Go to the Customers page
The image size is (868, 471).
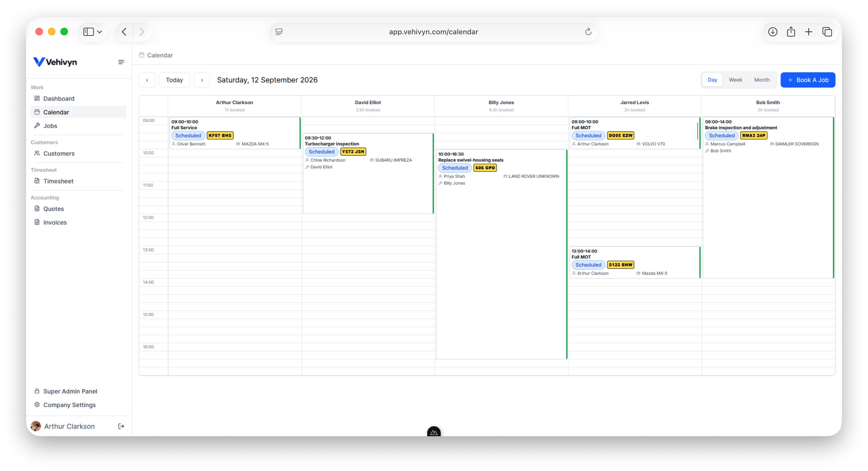[78, 153]
